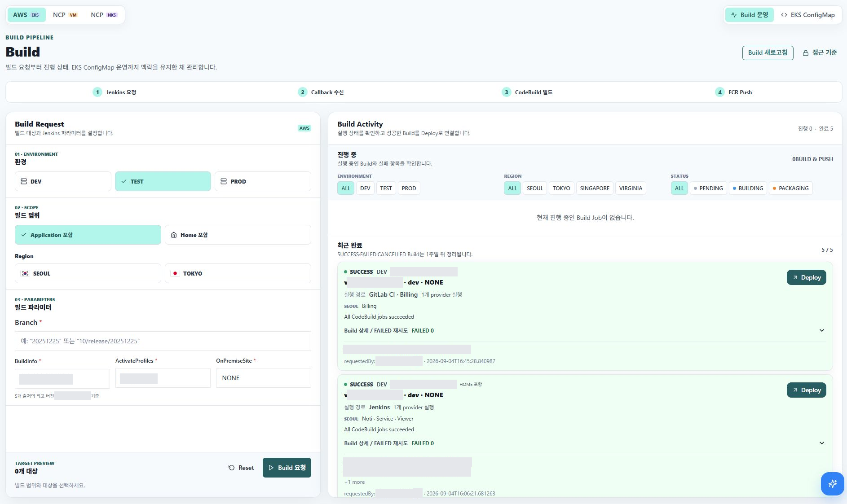The width and height of the screenshot is (847, 504).
Task: Filter Build Activity by DEV environment
Action: click(x=365, y=188)
